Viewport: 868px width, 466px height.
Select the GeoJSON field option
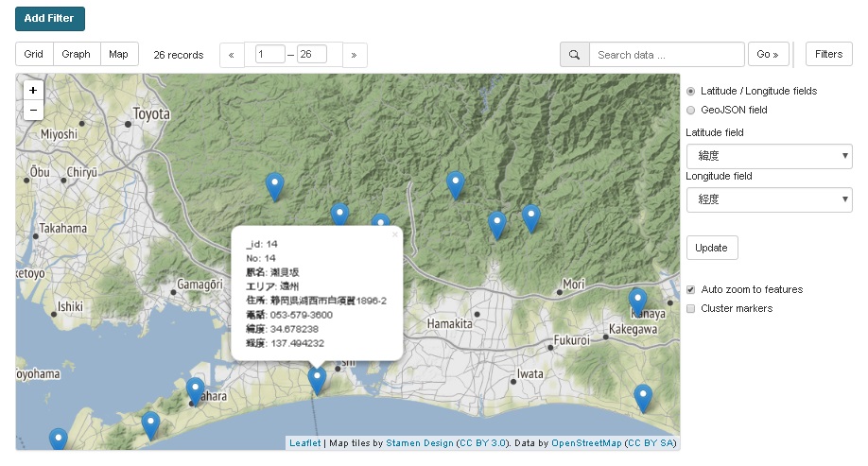pyautogui.click(x=691, y=110)
